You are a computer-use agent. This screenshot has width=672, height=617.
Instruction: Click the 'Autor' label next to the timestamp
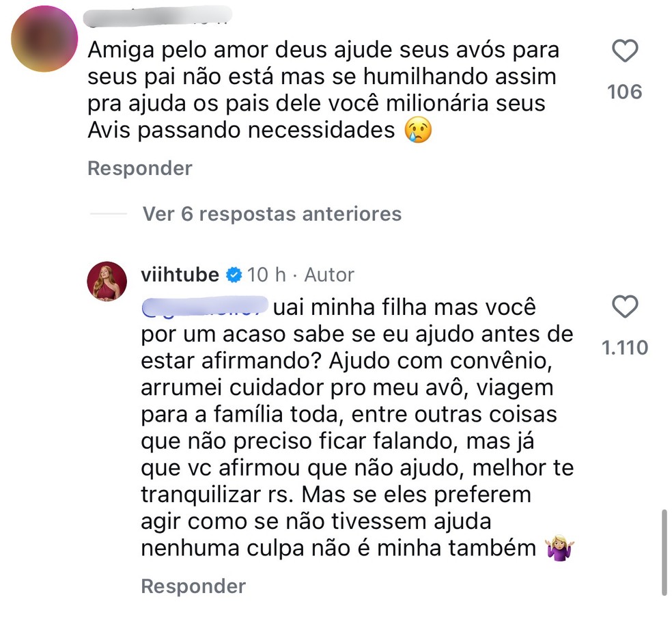pyautogui.click(x=329, y=274)
